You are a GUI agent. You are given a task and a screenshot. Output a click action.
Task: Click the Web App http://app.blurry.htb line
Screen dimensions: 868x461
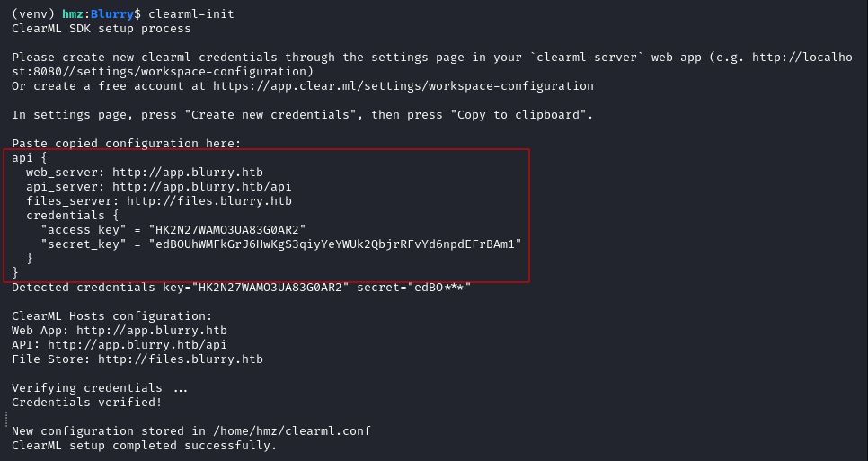point(119,331)
